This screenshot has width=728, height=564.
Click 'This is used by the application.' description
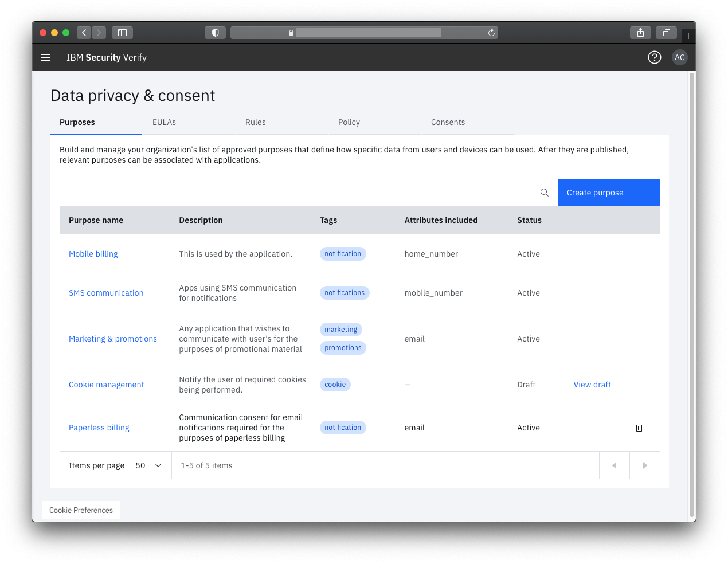(236, 254)
